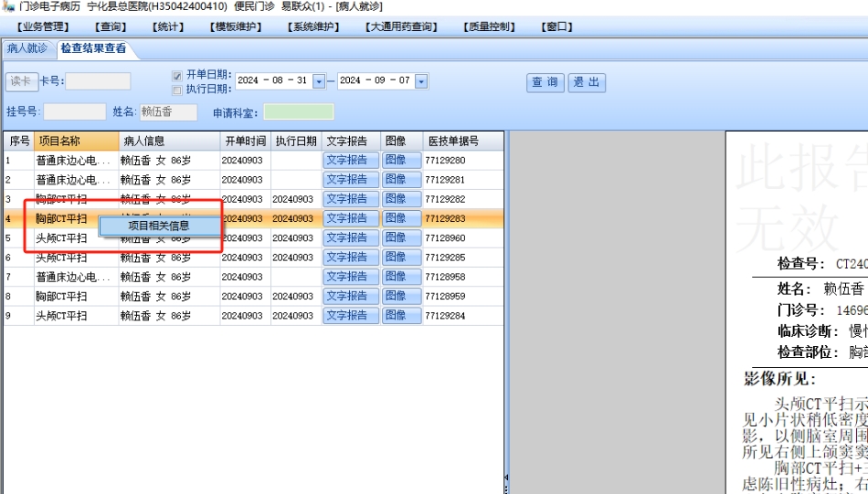This screenshot has height=494, width=868.
Task: Click the 医技单据号 column header
Action: (x=463, y=141)
